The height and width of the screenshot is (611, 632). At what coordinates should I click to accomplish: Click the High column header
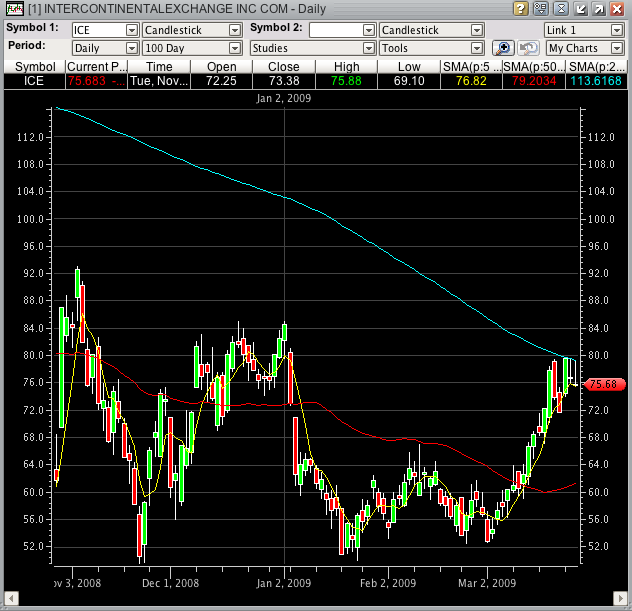click(346, 66)
